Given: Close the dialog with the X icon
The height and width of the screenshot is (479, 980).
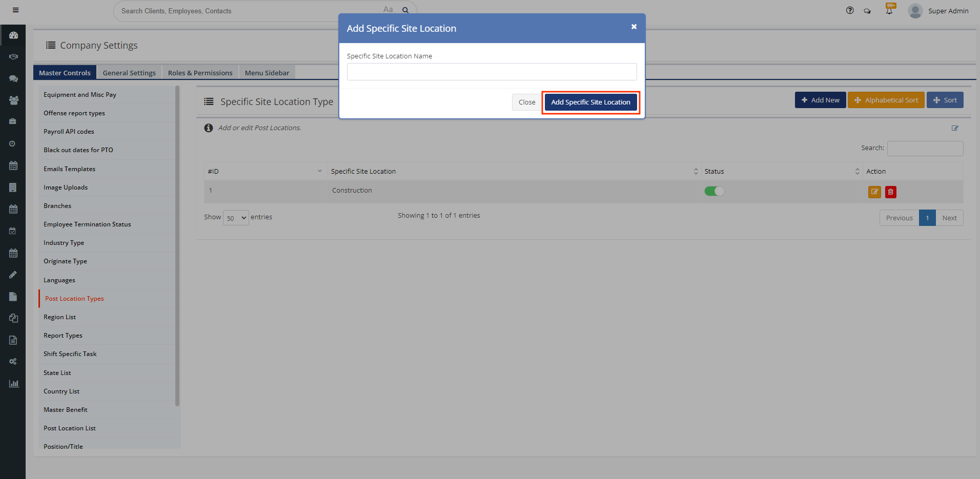Looking at the screenshot, I should point(634,27).
